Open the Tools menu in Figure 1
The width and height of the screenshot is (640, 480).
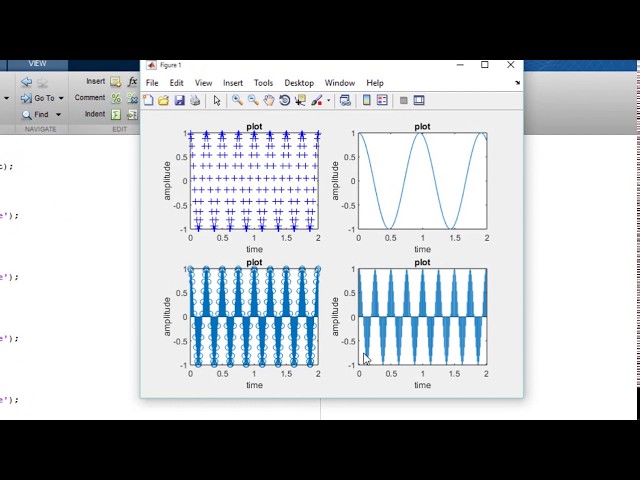[x=263, y=83]
